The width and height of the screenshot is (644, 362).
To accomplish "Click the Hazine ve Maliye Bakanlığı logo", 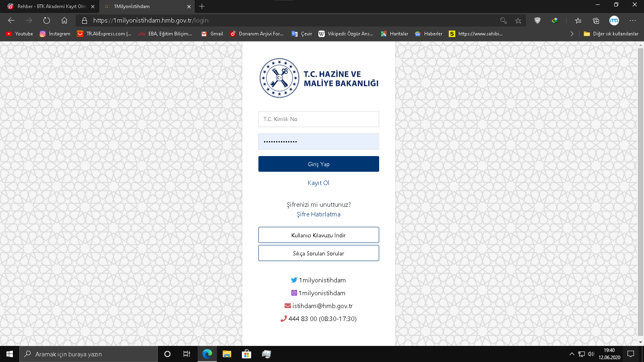I will pyautogui.click(x=319, y=78).
